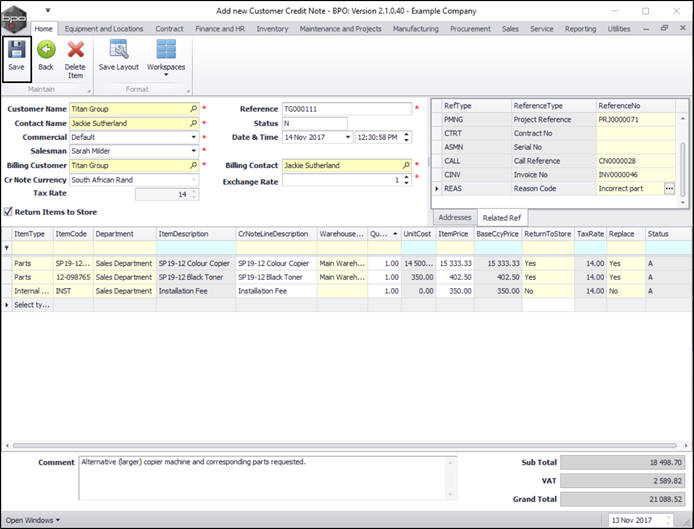
Task: Click the Status field
Action: [315, 123]
